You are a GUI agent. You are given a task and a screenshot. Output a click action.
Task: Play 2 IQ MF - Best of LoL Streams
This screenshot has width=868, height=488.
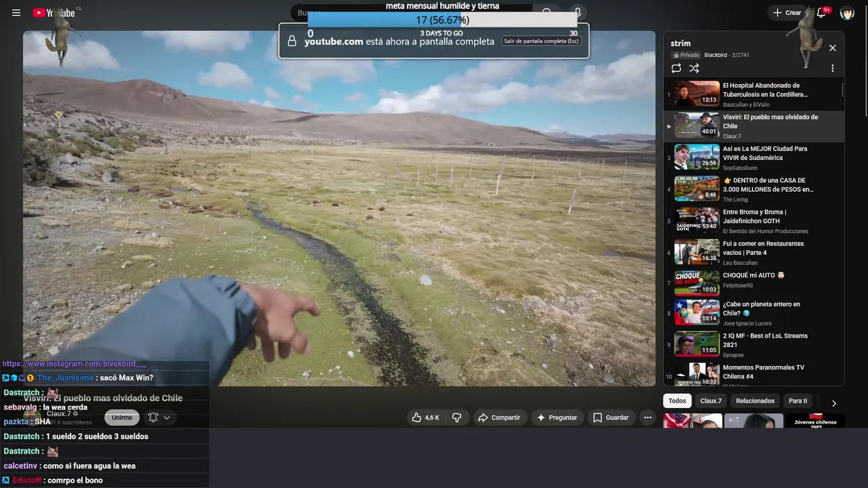[754, 345]
